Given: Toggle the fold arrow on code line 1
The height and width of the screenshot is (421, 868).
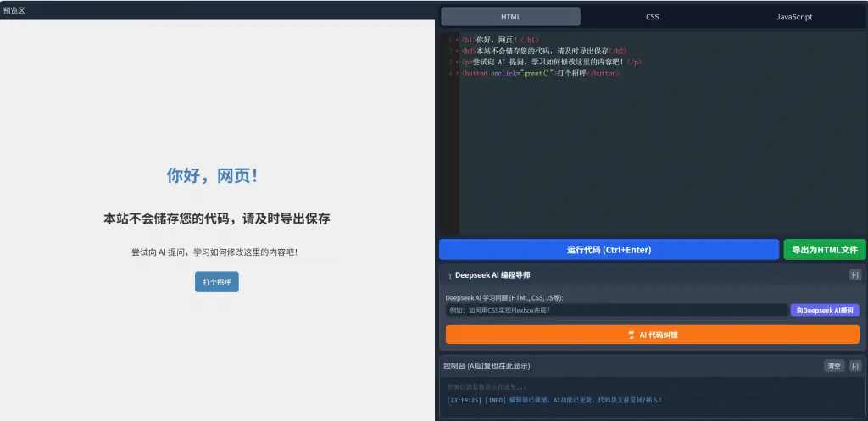Looking at the screenshot, I should pos(457,40).
